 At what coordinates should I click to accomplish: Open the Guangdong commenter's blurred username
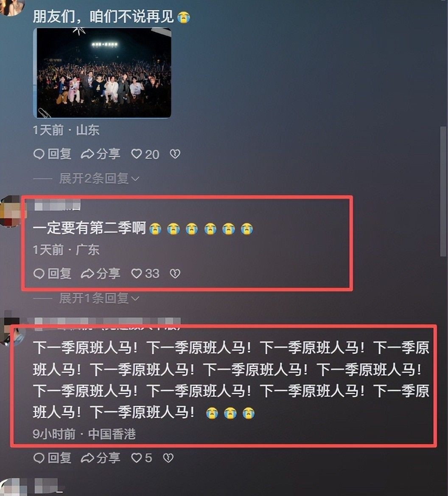point(58,205)
